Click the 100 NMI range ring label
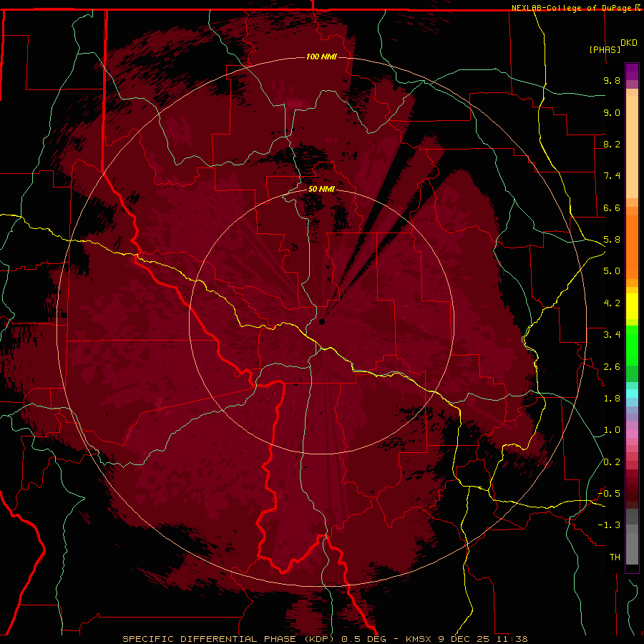The image size is (644, 644). (321, 57)
